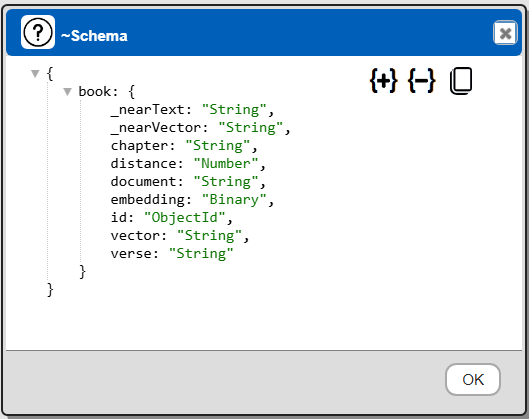
Task: Click the book key label
Action: click(x=94, y=91)
